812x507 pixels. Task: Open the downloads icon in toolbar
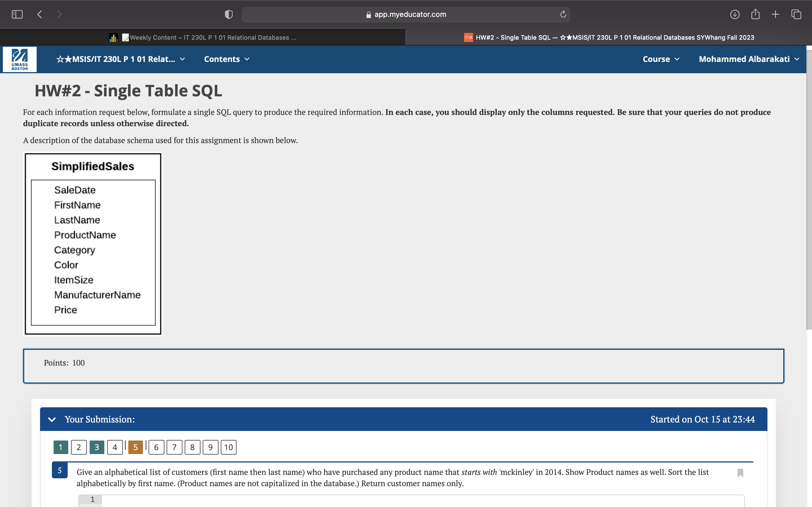734,14
